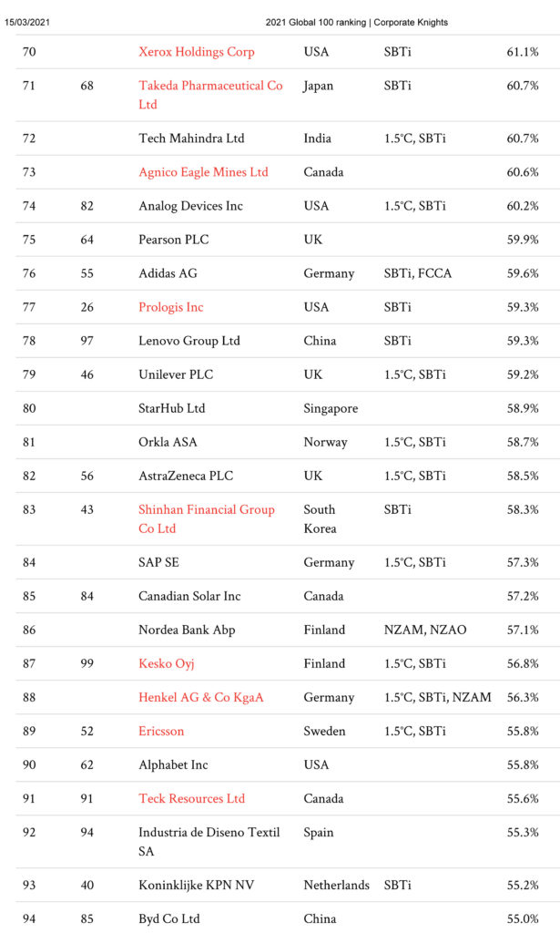
Task: Select the Byd Co Ltd row
Action: 288,918
